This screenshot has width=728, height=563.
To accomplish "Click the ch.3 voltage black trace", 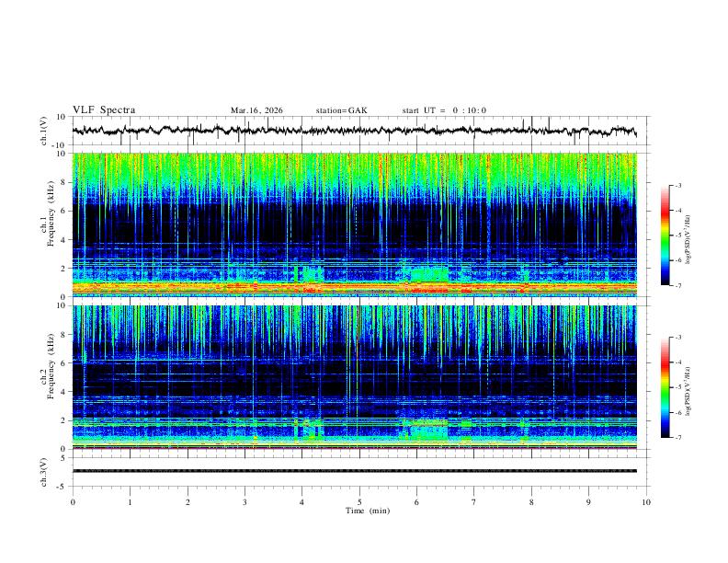I will coord(355,471).
